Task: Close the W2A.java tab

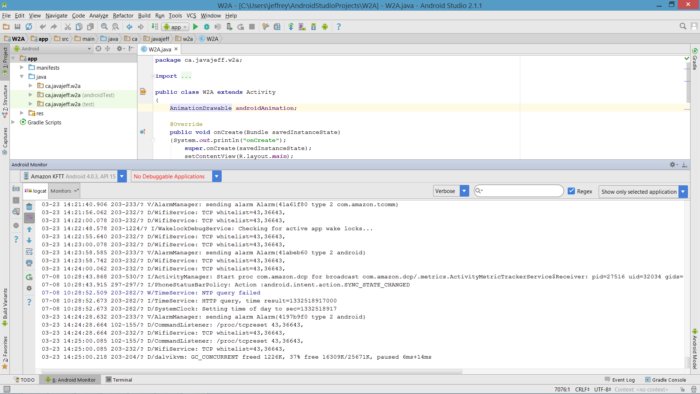Action: coord(176,49)
